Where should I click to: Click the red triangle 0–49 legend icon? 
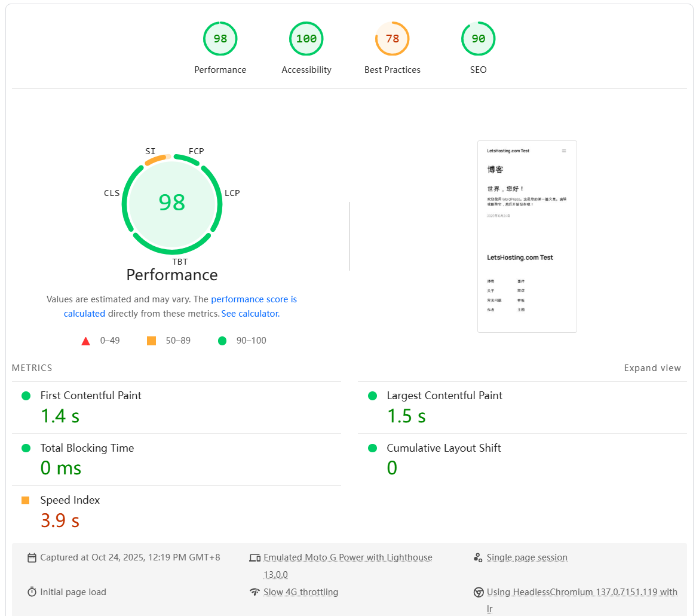(x=85, y=341)
